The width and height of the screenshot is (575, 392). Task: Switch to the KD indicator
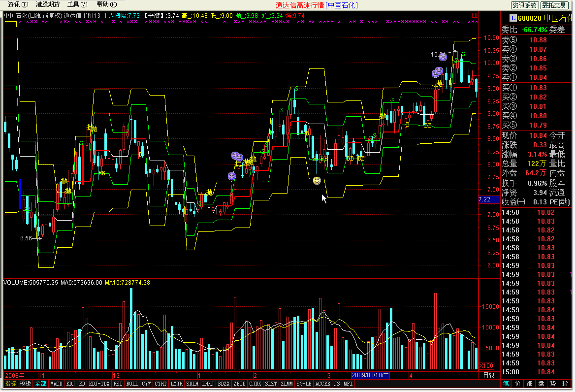(82, 384)
